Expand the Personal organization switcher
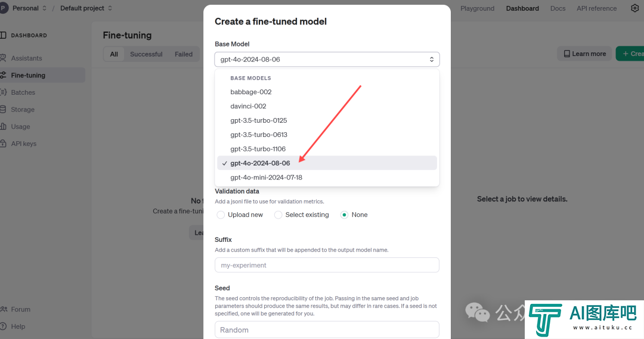The image size is (644, 339). (44, 8)
